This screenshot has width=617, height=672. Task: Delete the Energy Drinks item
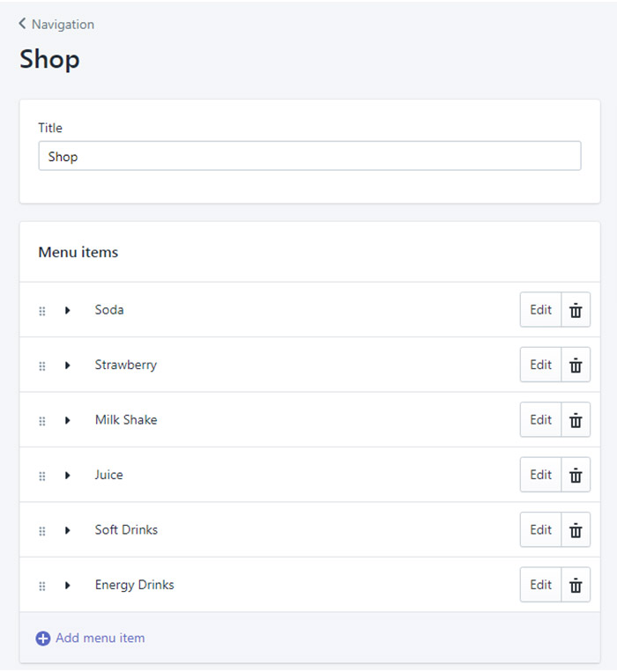pos(576,585)
